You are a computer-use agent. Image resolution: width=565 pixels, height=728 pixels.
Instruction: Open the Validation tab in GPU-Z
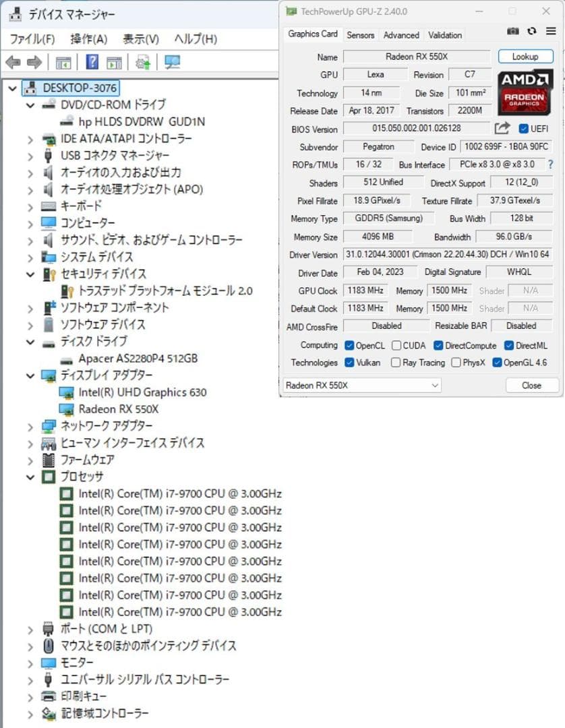coord(445,35)
